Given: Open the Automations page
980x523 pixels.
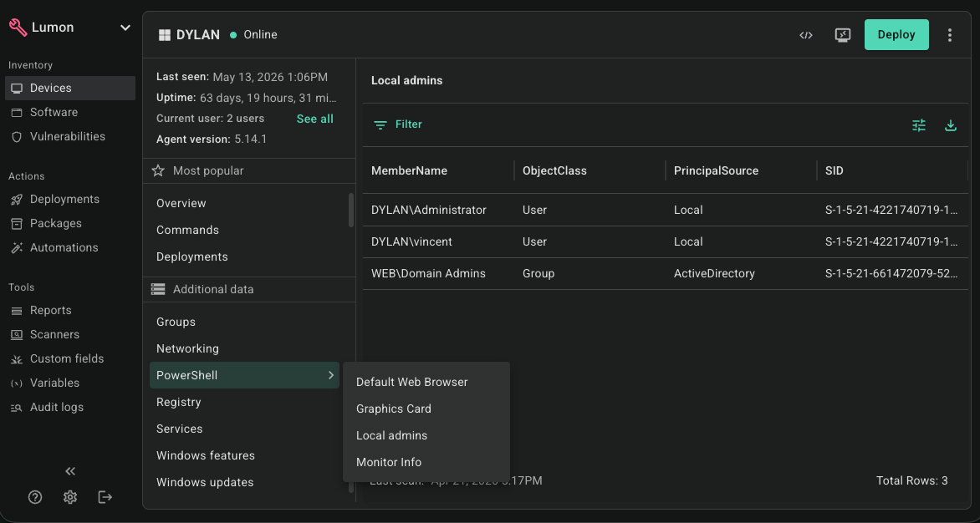Looking at the screenshot, I should (x=64, y=247).
